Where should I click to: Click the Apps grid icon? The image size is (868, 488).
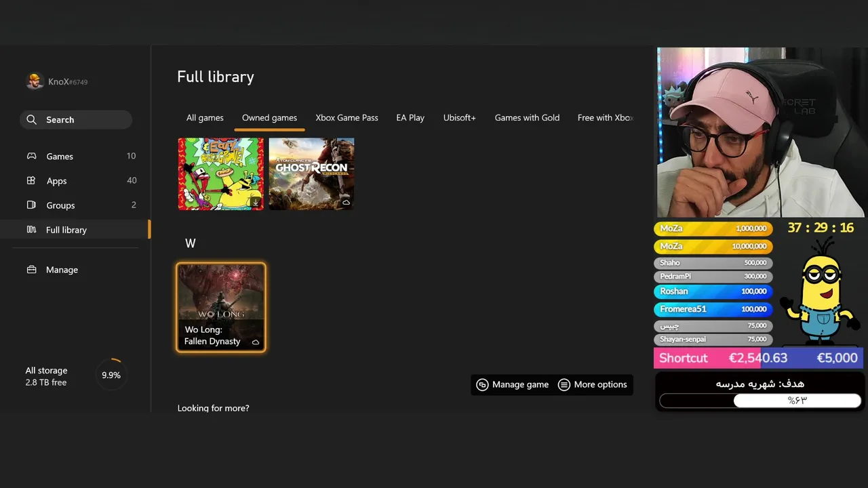click(31, 180)
